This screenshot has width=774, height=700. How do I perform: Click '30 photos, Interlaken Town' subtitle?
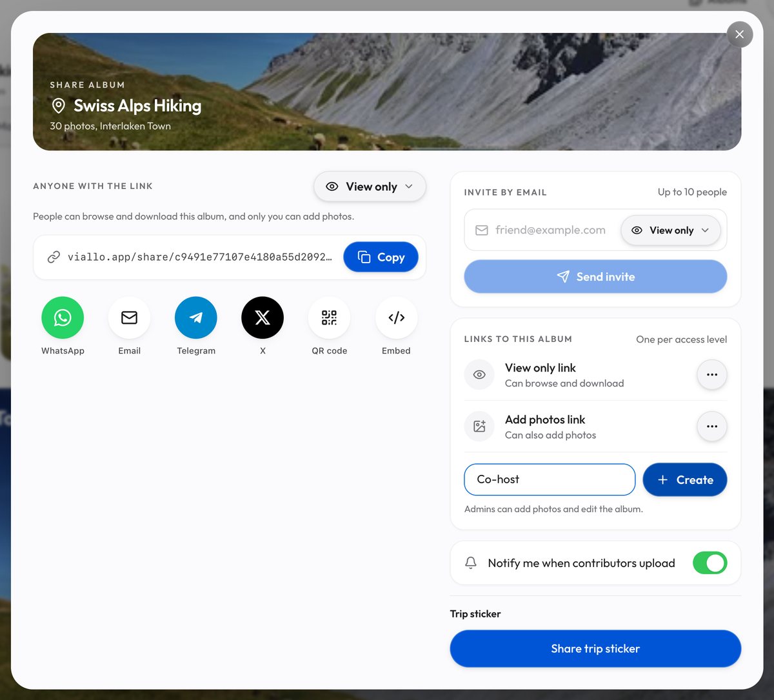(110, 126)
